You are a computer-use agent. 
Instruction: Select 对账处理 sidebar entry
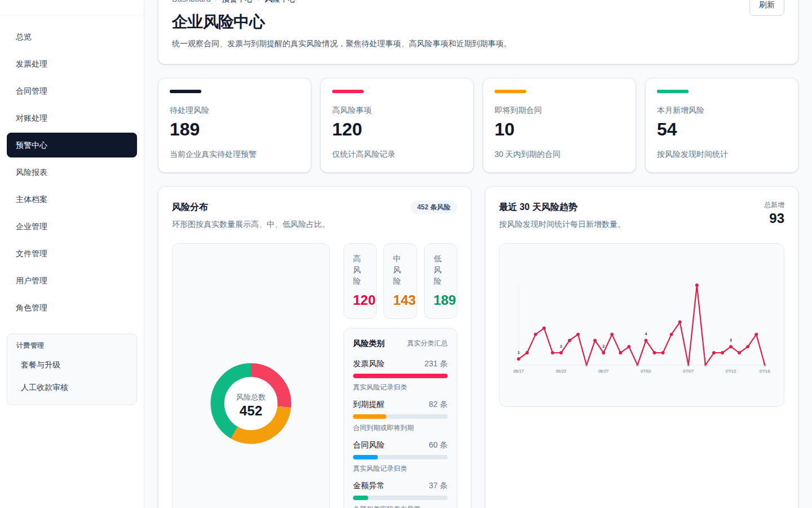tap(72, 118)
